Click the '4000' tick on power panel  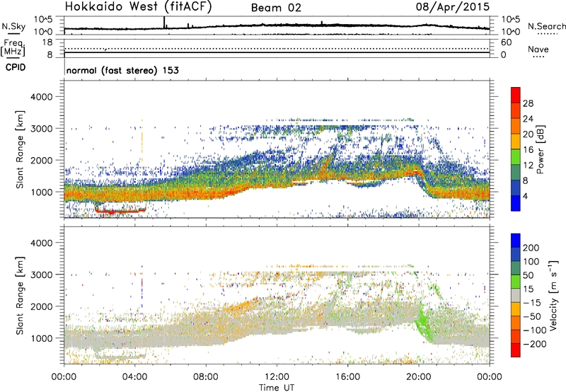(41, 97)
